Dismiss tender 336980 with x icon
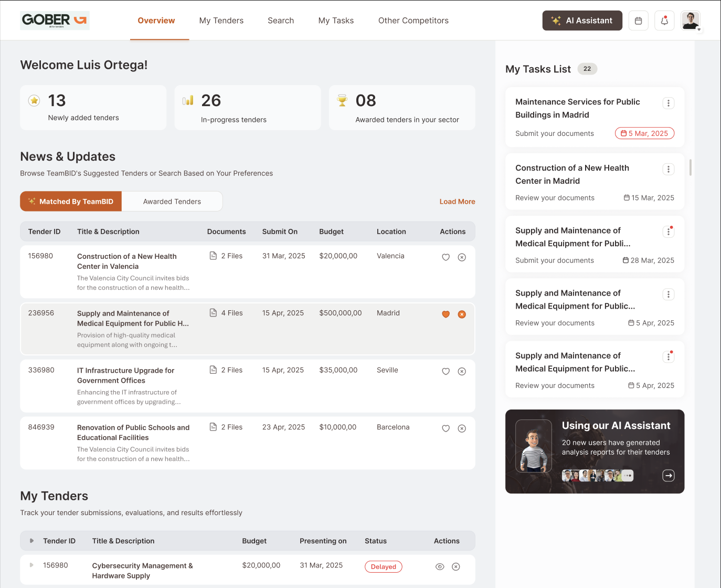This screenshot has width=721, height=588. 462,371
